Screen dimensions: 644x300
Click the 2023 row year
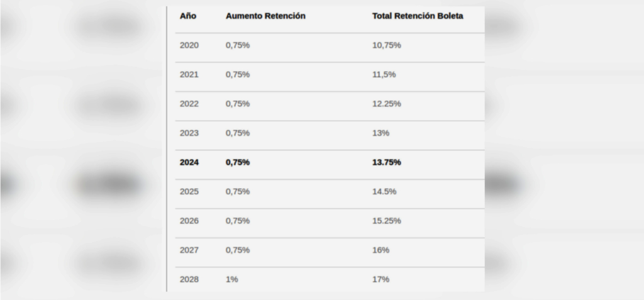(189, 133)
